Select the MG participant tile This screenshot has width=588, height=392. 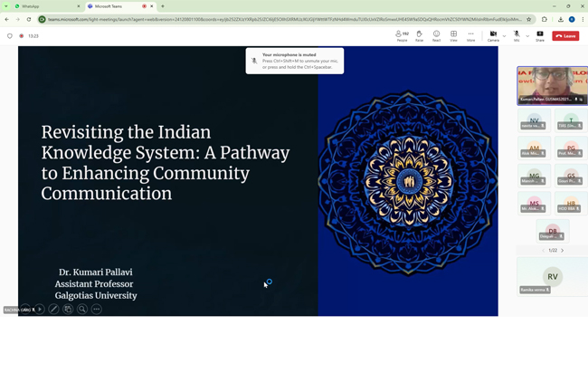coord(534,176)
